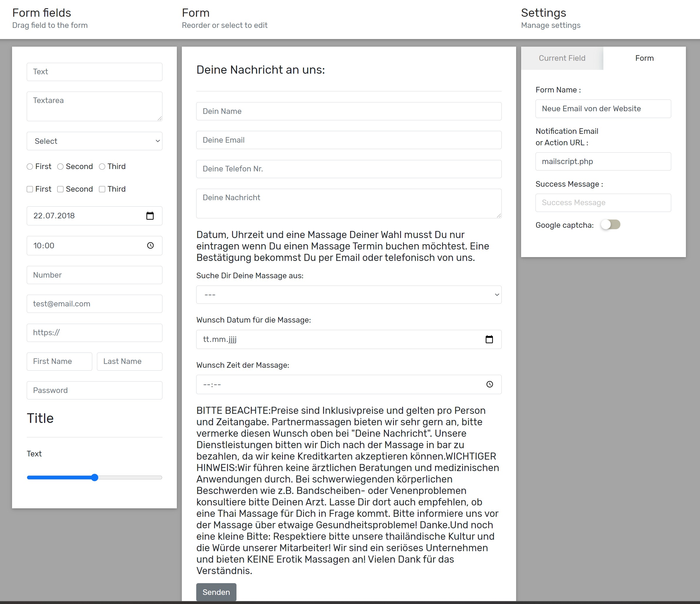Toggle Google captcha switch
Viewport: 700px width, 604px height.
[x=610, y=225]
